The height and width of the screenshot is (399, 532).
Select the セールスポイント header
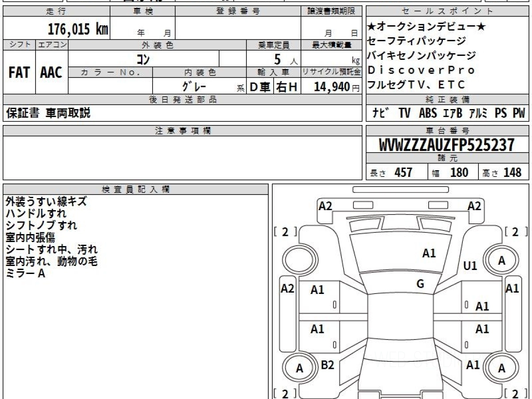448,12
